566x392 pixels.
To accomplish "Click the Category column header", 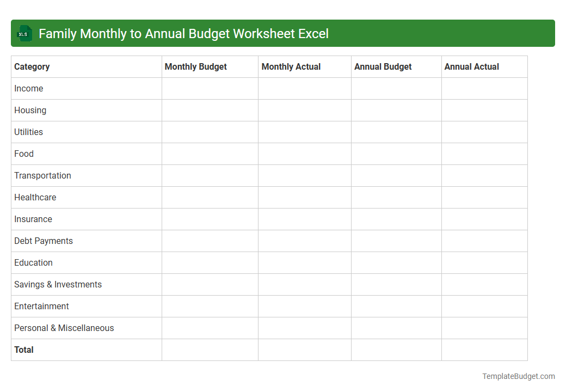I will [32, 66].
